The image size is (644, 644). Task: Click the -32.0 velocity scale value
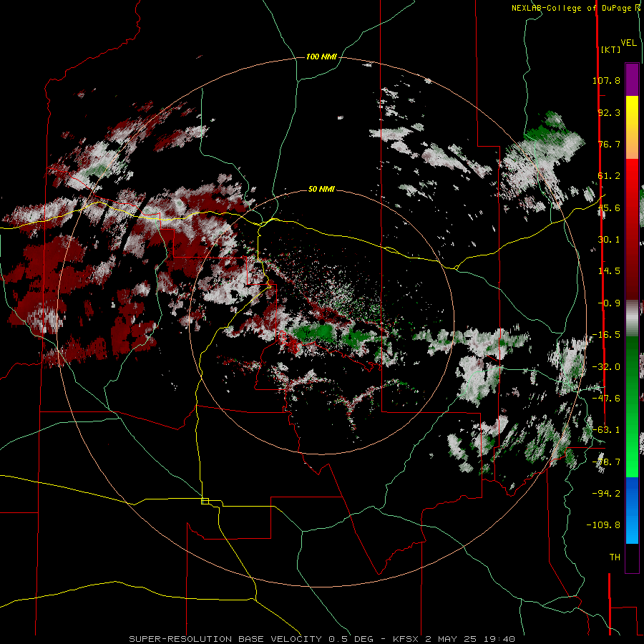click(606, 367)
